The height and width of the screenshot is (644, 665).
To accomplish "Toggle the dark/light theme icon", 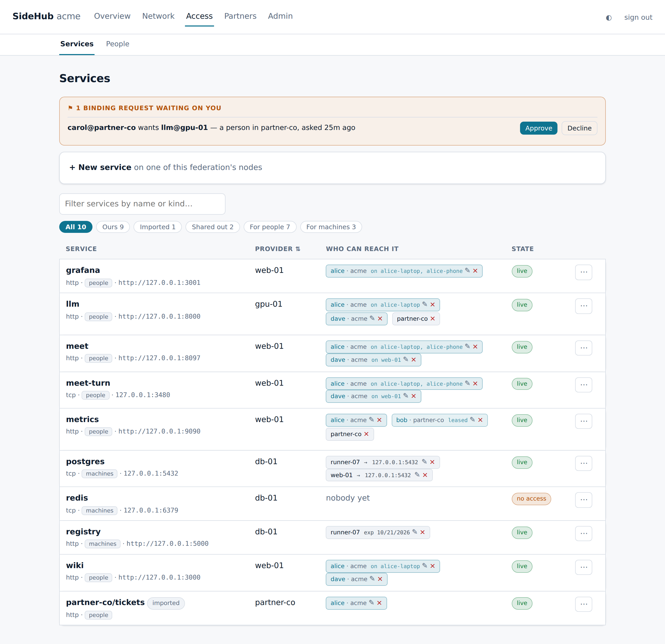I will pyautogui.click(x=609, y=18).
